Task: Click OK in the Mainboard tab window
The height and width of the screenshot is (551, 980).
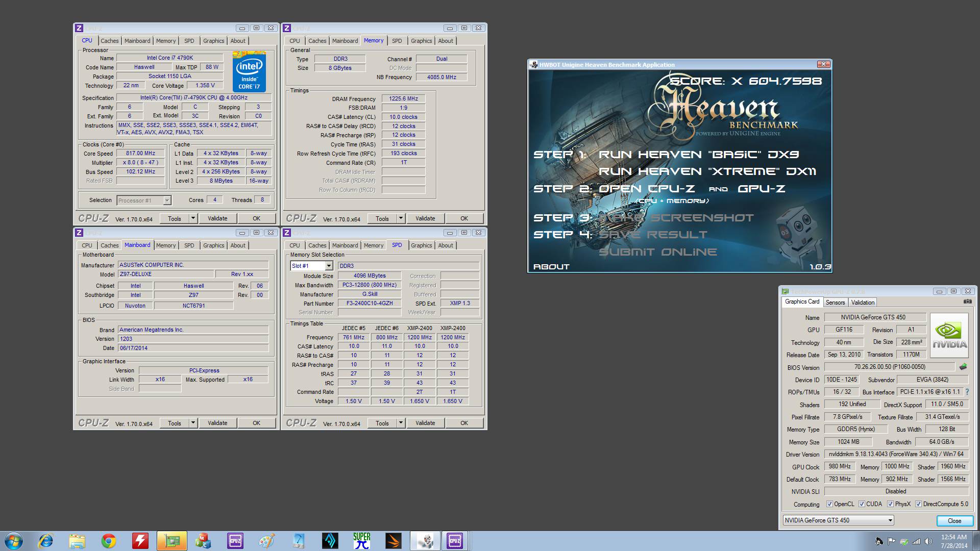Action: [256, 423]
